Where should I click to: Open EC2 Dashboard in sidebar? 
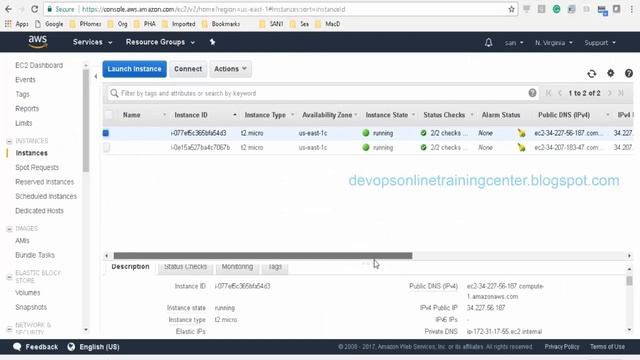(39, 65)
